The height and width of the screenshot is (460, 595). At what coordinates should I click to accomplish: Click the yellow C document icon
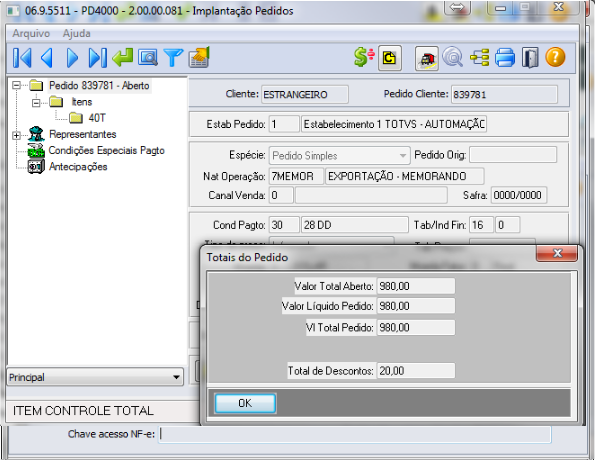(390, 58)
